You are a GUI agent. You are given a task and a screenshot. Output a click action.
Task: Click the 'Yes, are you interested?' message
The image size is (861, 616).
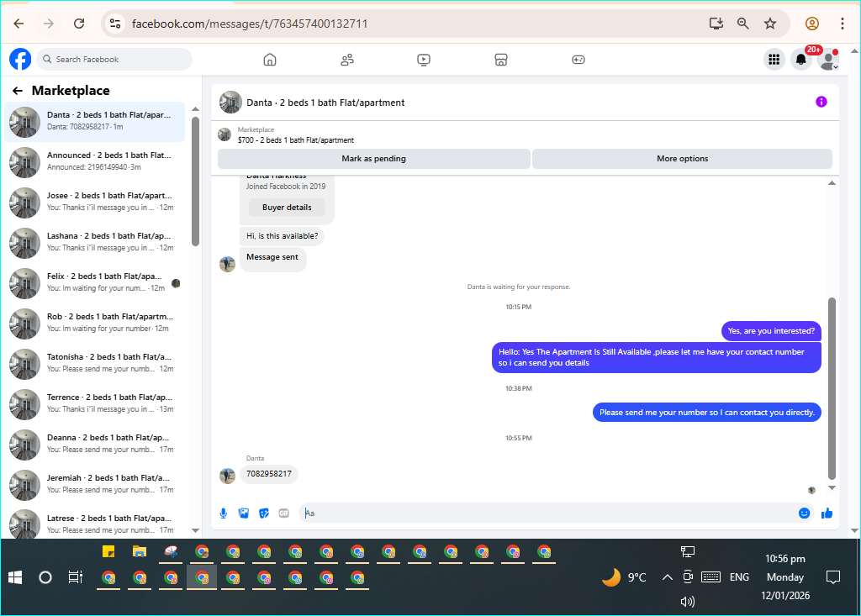771,331
